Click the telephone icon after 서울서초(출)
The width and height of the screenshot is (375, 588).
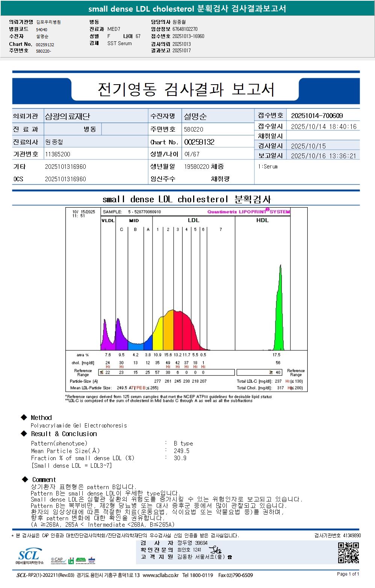(x=230, y=557)
